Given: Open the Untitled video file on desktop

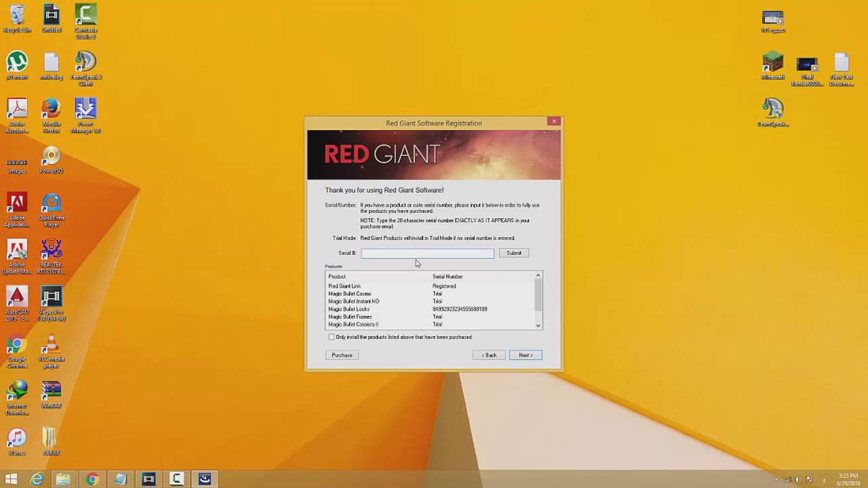Looking at the screenshot, I should click(52, 18).
